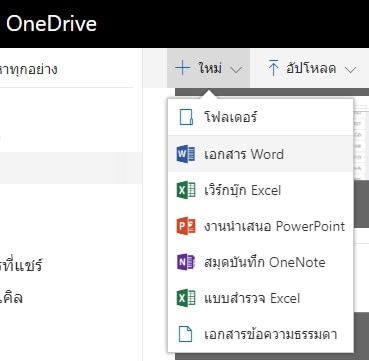
Task: Click the upload arrow icon beside อัปโหลด
Action: tap(273, 69)
